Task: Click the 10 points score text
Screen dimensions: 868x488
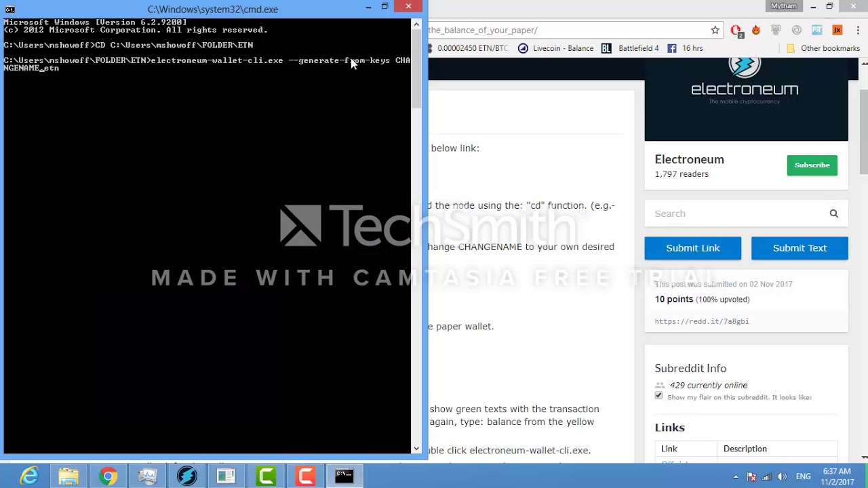Action: click(x=673, y=299)
